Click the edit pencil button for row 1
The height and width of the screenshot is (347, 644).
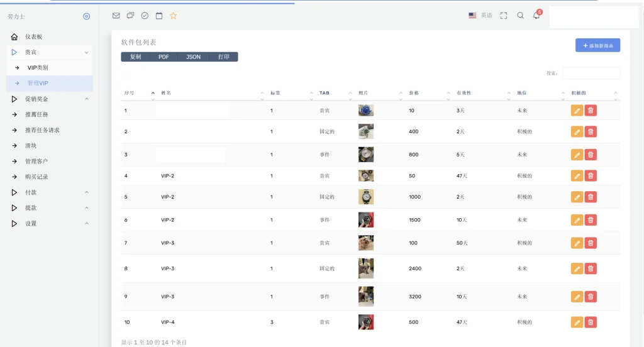[x=577, y=111]
